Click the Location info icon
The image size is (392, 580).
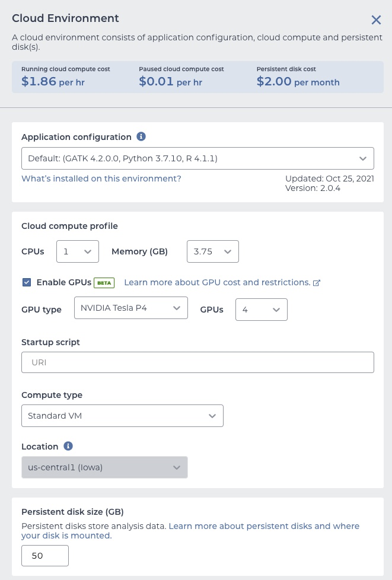tap(68, 446)
